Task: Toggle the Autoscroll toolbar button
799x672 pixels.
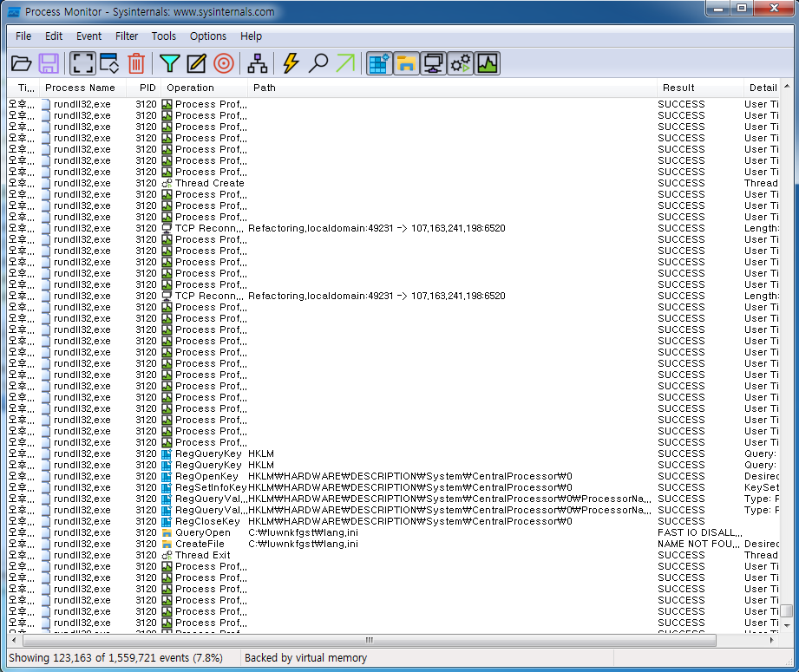Action: 109,63
